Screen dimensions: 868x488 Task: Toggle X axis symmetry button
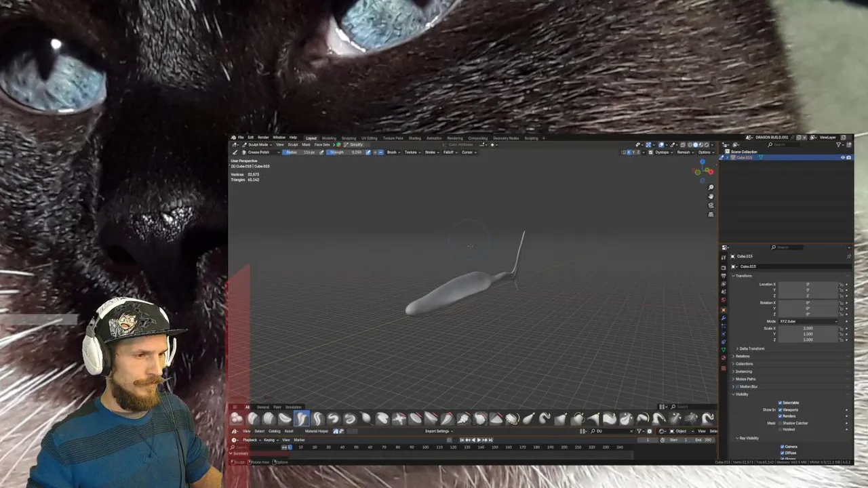(x=629, y=152)
